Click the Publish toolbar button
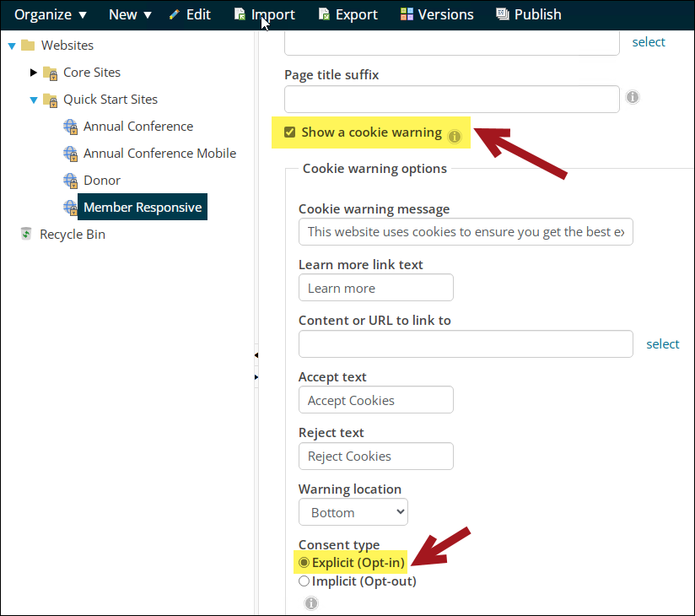Image resolution: width=695 pixels, height=616 pixels. pyautogui.click(x=529, y=14)
